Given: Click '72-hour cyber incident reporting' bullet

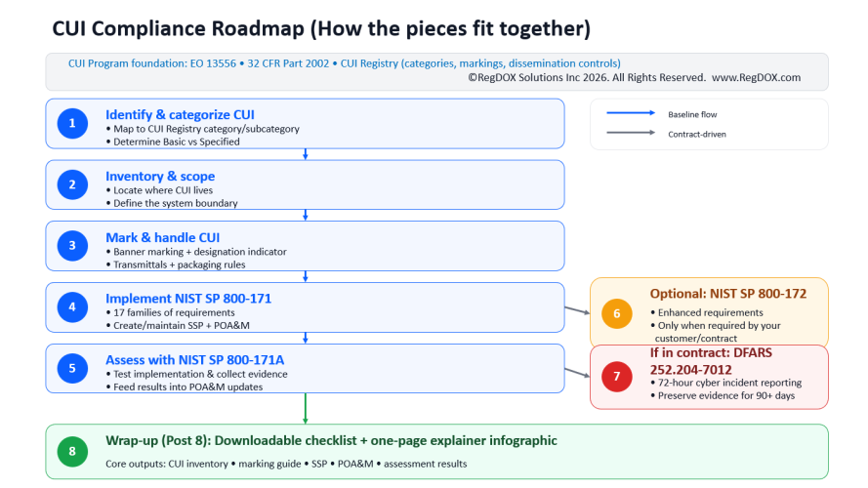Looking at the screenshot, I should coord(726,383).
